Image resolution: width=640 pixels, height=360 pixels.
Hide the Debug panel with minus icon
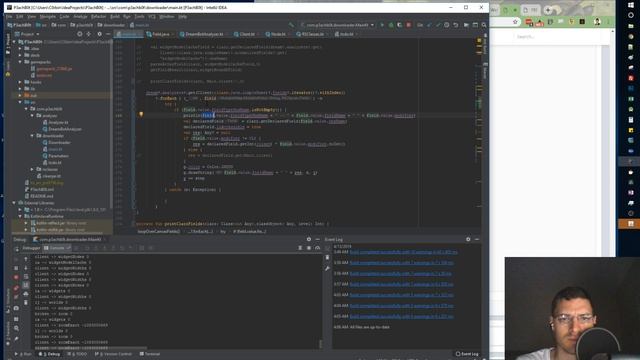pyautogui.click(x=318, y=240)
